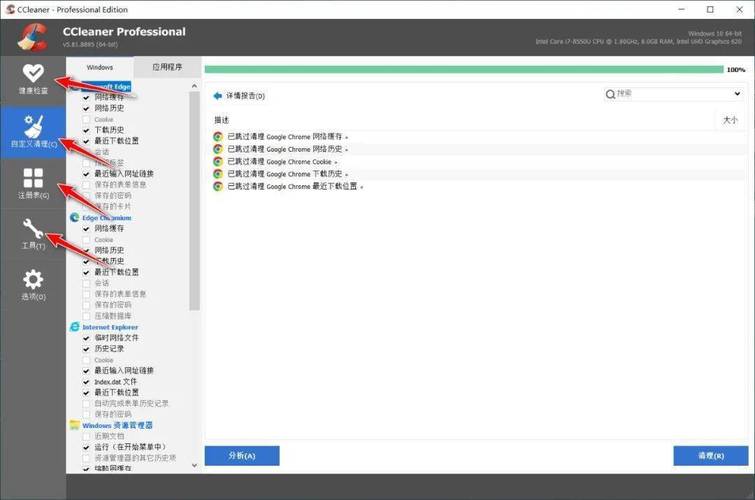Click the 清理(R) button

tap(711, 456)
